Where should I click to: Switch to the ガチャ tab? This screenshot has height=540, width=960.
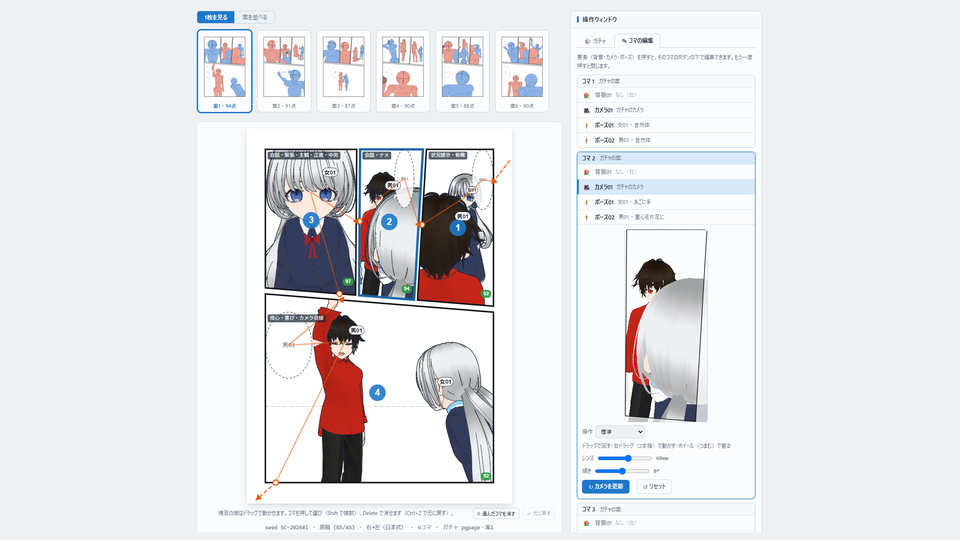(x=595, y=41)
